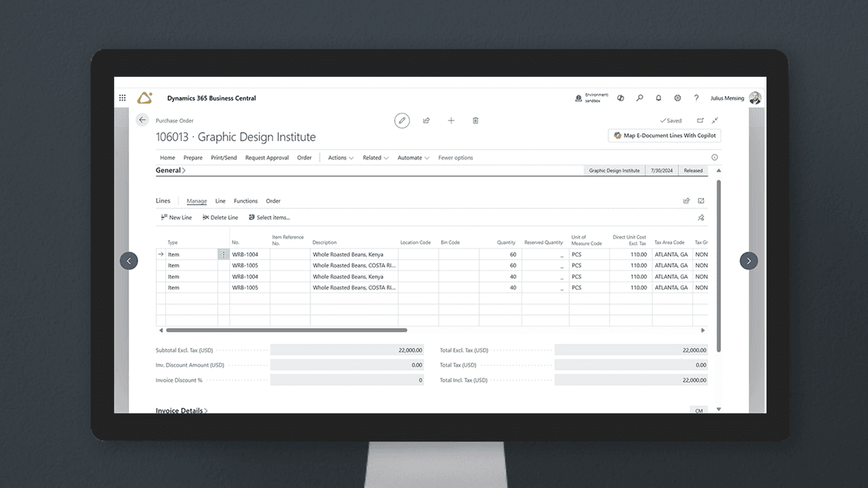This screenshot has height=488, width=868.
Task: Click the help question mark icon
Action: point(696,99)
